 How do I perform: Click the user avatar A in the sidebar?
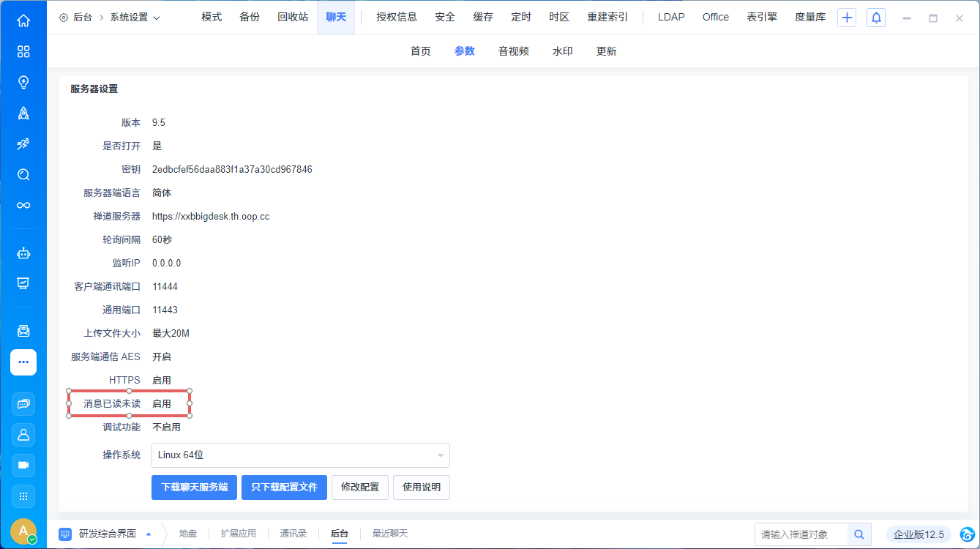23,531
